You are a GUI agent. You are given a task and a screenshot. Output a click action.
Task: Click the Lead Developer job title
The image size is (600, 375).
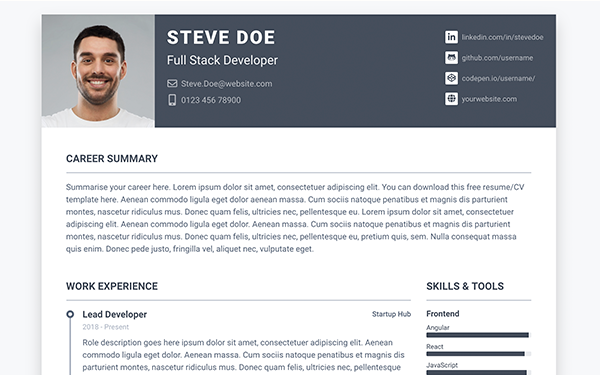(114, 314)
